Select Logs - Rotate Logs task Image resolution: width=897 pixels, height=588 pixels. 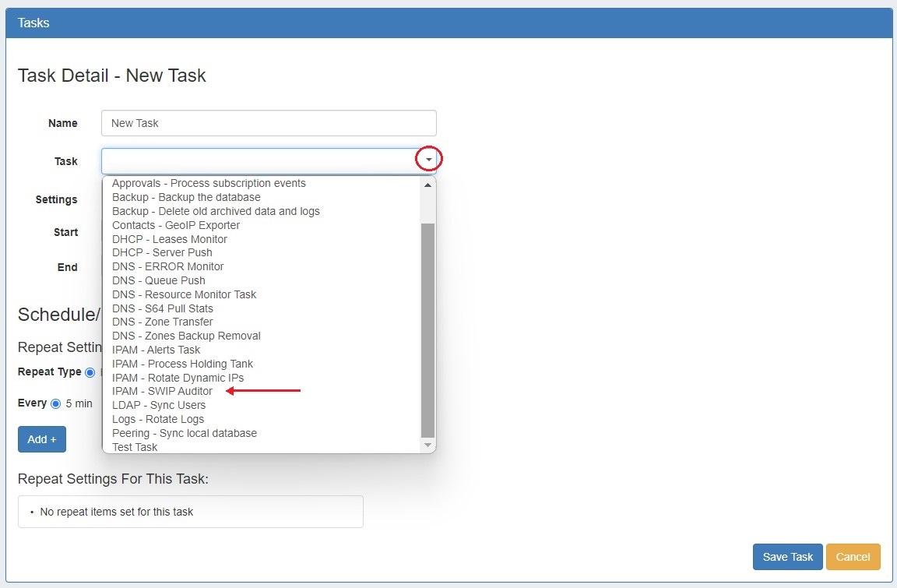point(158,419)
